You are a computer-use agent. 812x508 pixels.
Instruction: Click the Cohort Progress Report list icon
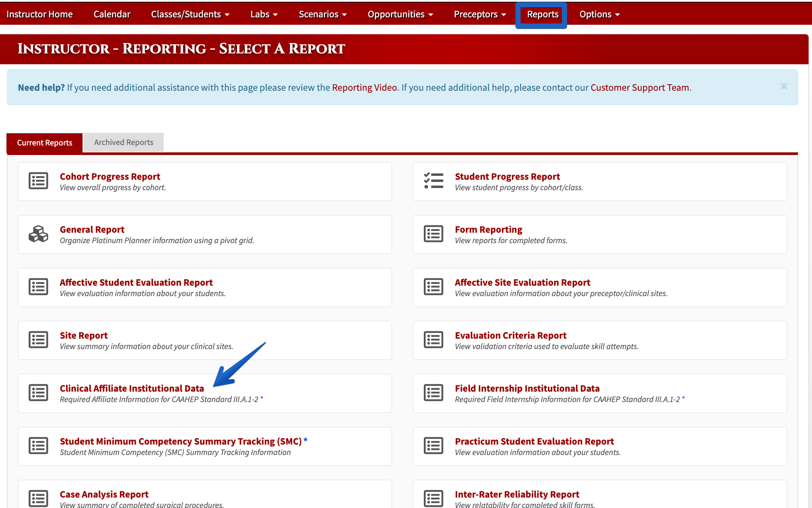pos(38,181)
